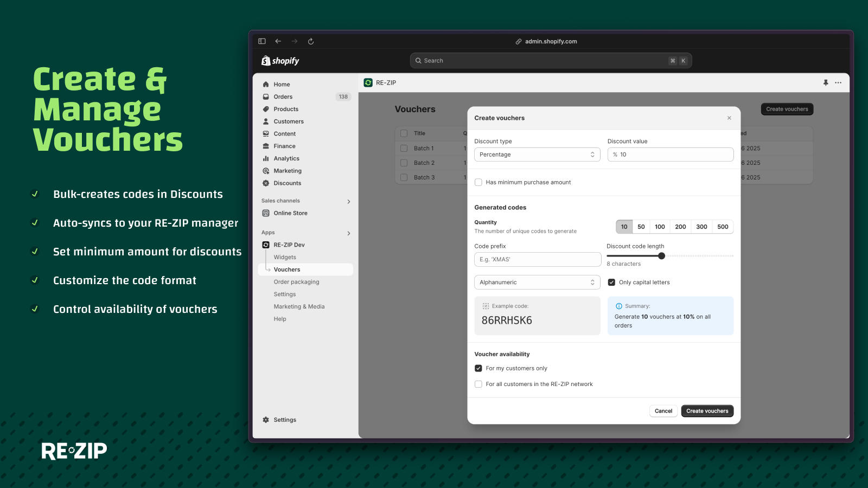868x488 pixels.
Task: Click top-right Create vouchers page button
Action: pos(787,109)
